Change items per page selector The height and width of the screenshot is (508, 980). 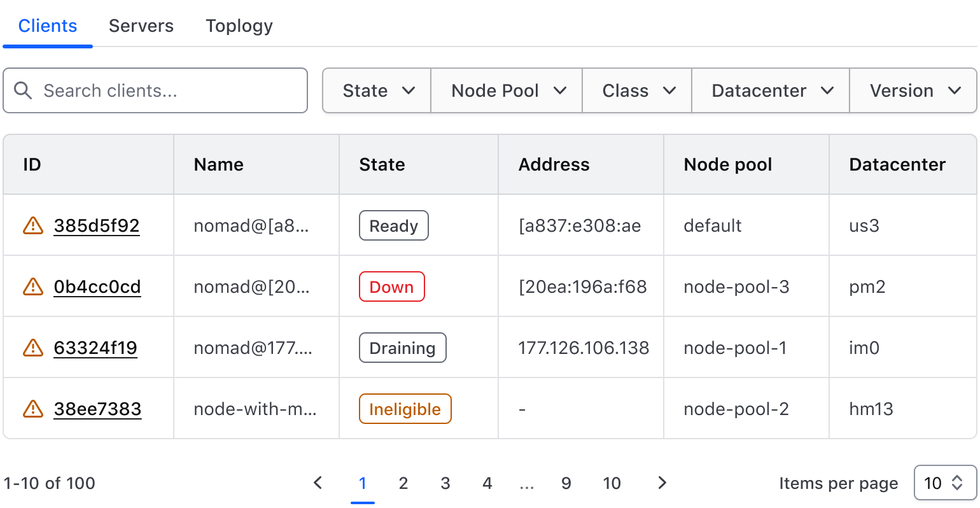(944, 483)
